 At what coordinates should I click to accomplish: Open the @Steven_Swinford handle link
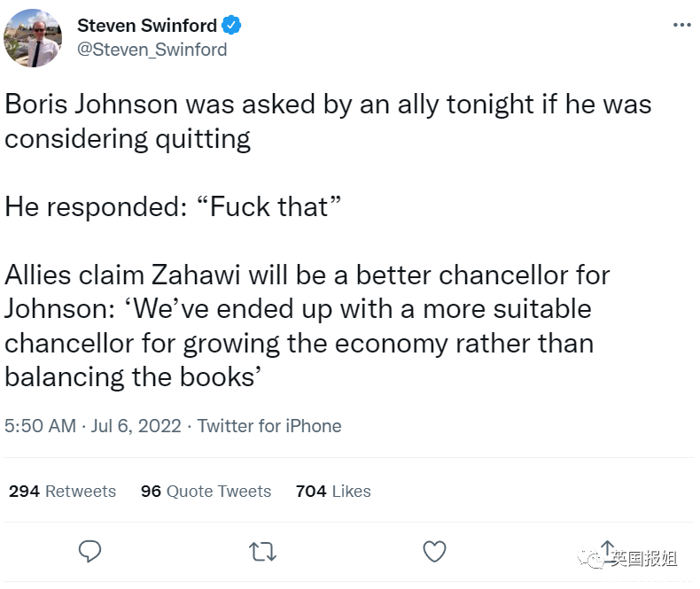(152, 50)
